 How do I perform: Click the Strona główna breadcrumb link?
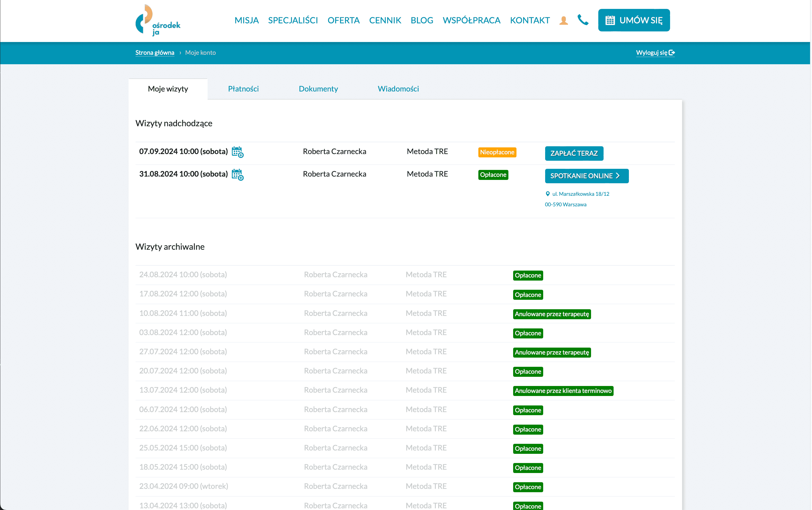coord(155,53)
